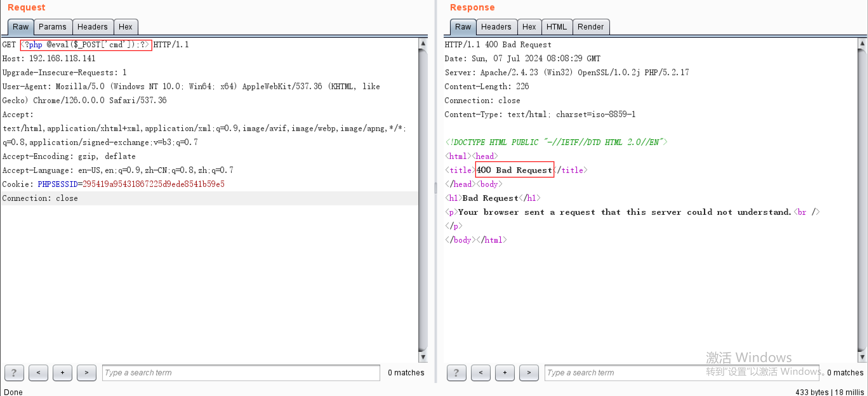Click the Response search help button
The width and height of the screenshot is (868, 396).
coord(457,373)
